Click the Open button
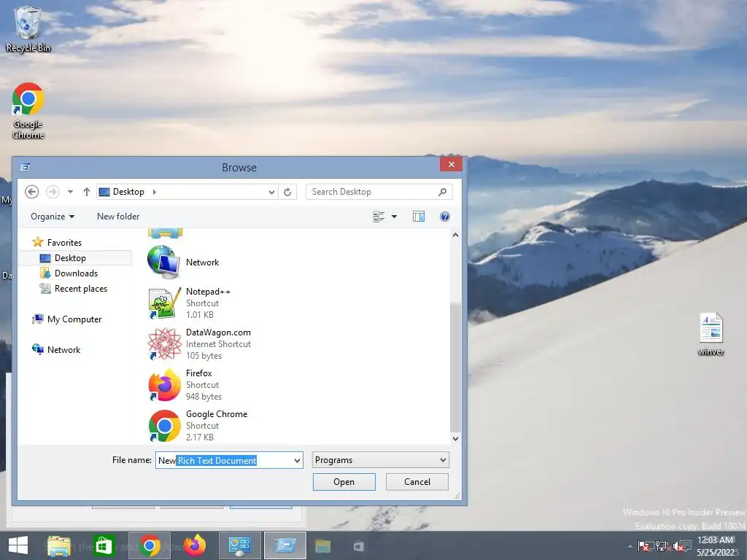Image resolution: width=747 pixels, height=560 pixels. 344,482
